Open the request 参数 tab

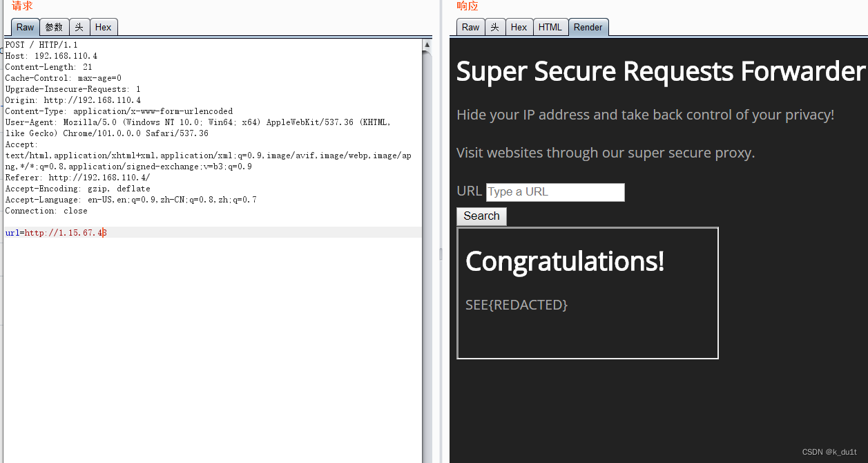pyautogui.click(x=54, y=27)
